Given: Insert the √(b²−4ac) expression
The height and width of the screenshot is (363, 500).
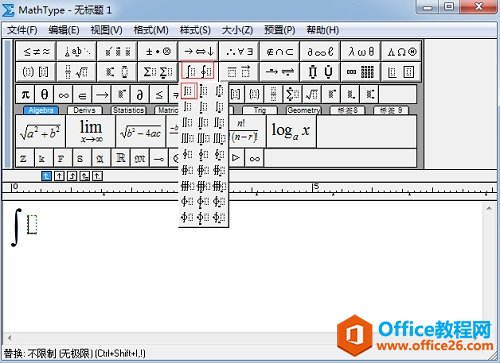Looking at the screenshot, I should tap(141, 132).
